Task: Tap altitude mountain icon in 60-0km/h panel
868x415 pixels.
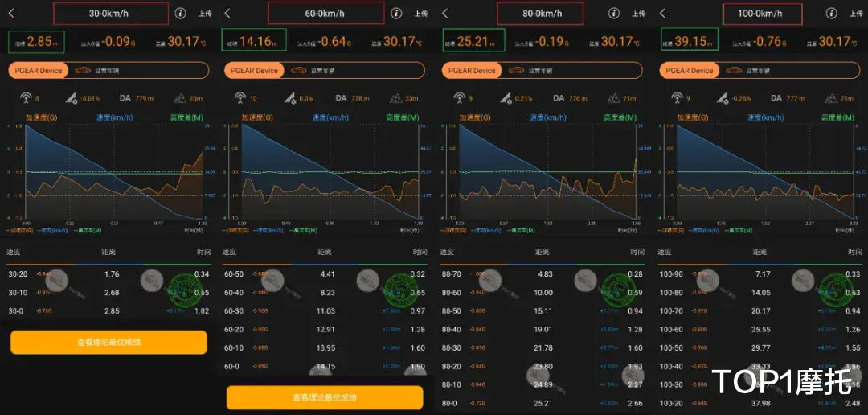Action: point(395,98)
